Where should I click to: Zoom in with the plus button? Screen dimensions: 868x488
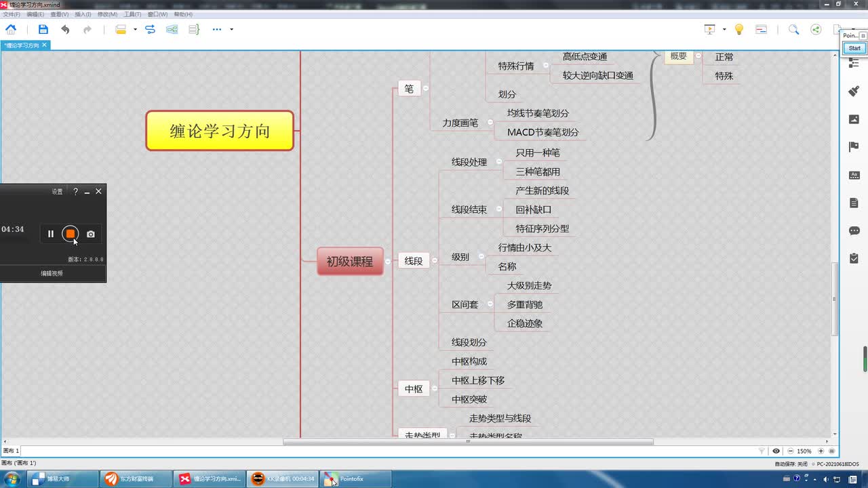tap(821, 451)
